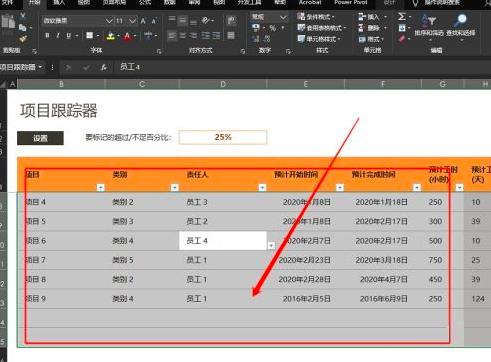Switch to the Power Pivot tab
Viewport: 491px width, 362px height.
(x=350, y=2)
